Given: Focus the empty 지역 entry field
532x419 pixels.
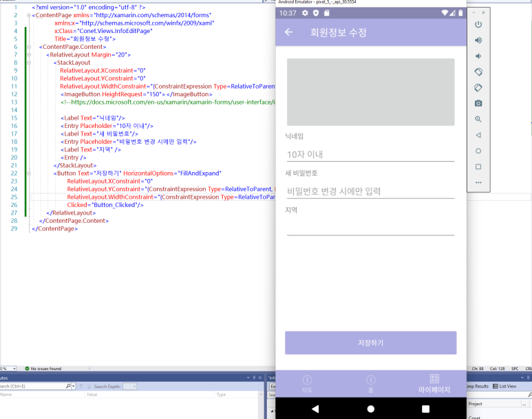Looking at the screenshot, I should [370, 228].
